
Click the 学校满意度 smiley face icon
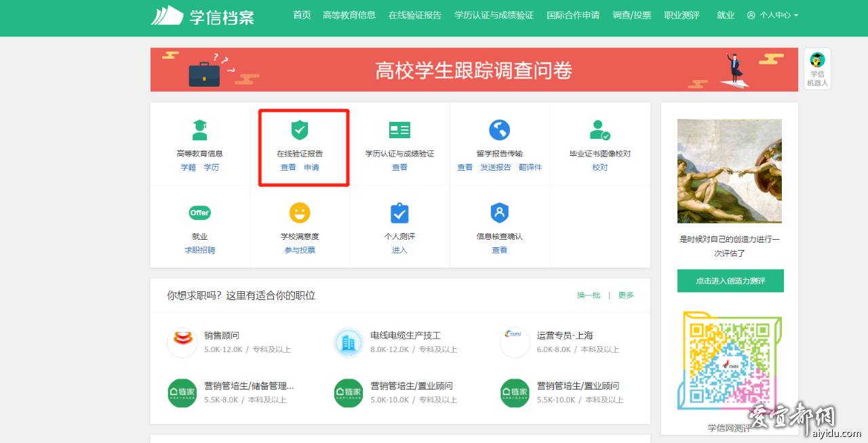pyautogui.click(x=299, y=213)
